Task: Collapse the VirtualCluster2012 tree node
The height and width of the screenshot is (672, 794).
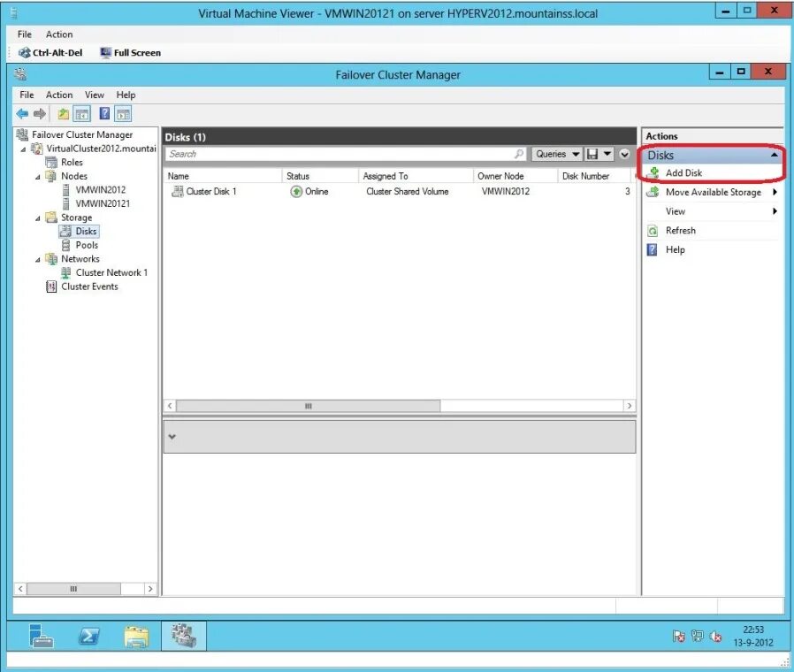Action: [23, 149]
